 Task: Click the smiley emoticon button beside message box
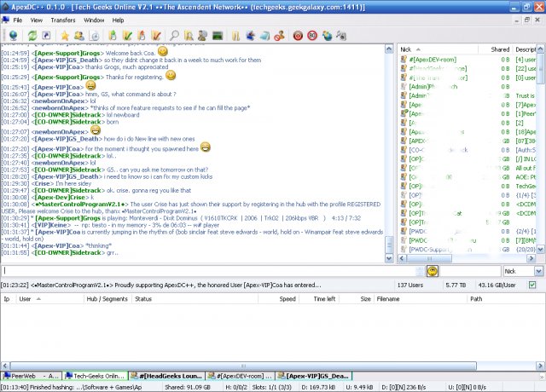click(433, 271)
